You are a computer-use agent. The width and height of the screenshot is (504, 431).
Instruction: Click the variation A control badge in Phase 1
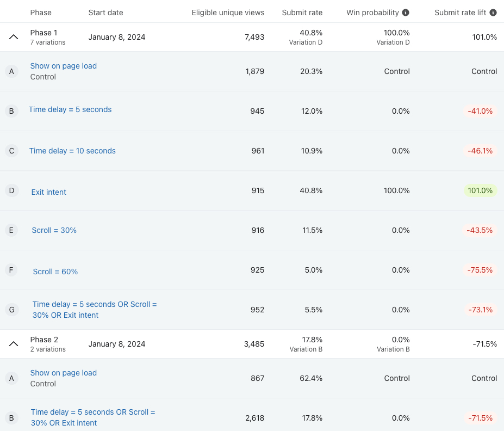click(x=11, y=71)
